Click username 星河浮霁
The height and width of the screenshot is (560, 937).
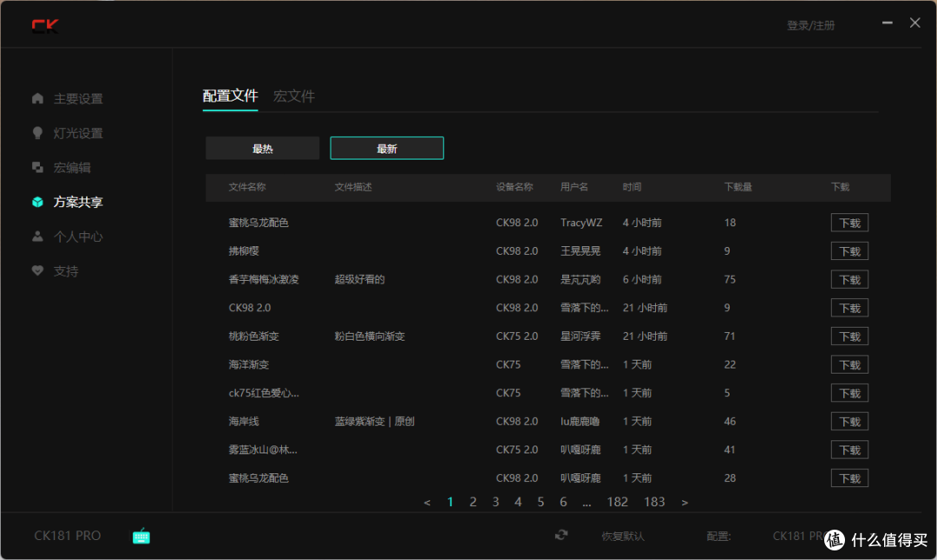point(580,336)
